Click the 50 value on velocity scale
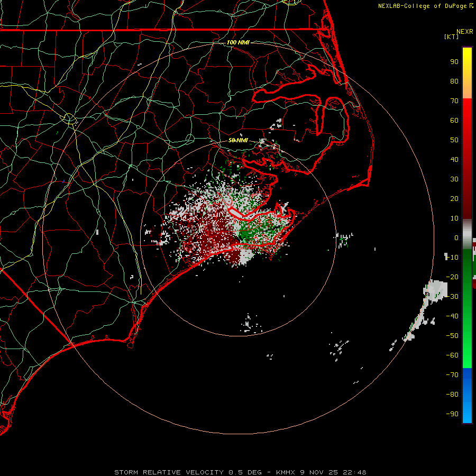The width and height of the screenshot is (476, 476). (454, 140)
